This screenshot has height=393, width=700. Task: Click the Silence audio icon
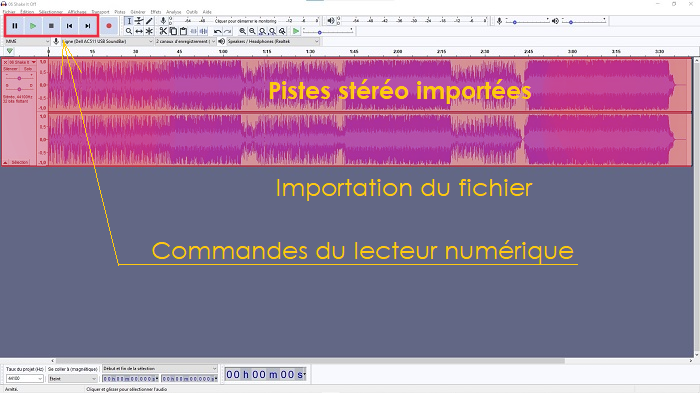[x=204, y=31]
